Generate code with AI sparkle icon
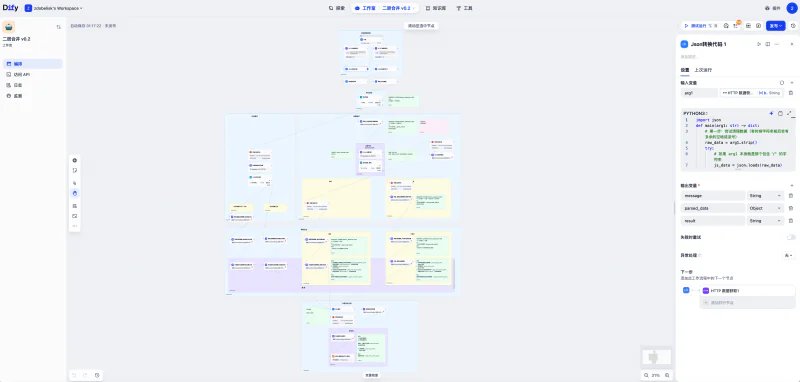Image resolution: width=800 pixels, height=382 pixels. pos(771,113)
